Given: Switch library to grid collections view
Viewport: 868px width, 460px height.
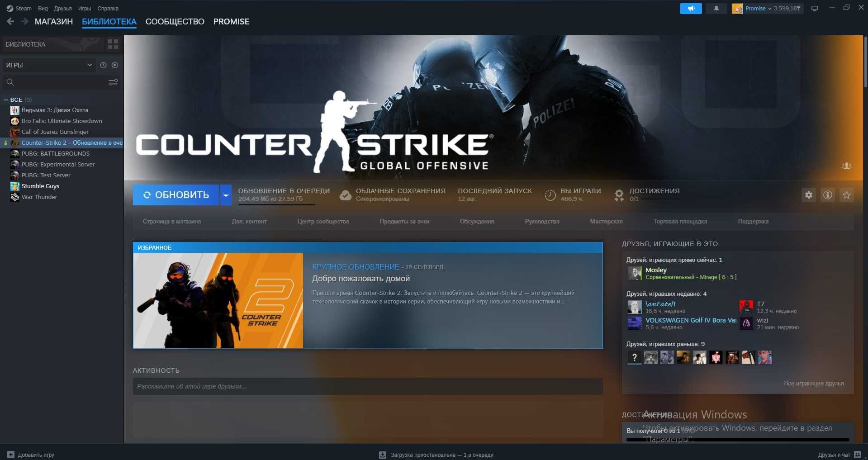Looking at the screenshot, I should pyautogui.click(x=113, y=44).
